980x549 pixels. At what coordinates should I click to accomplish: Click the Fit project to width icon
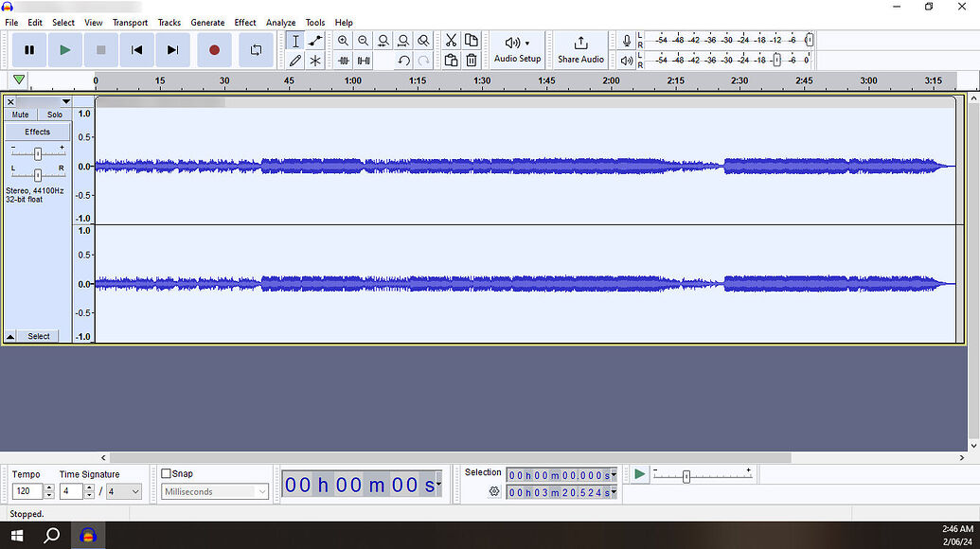[402, 40]
